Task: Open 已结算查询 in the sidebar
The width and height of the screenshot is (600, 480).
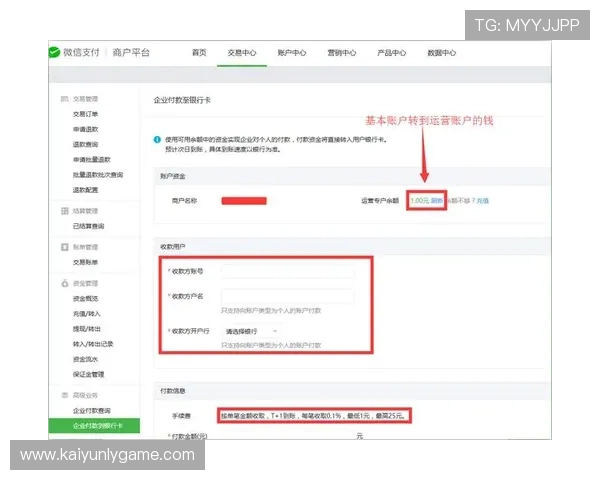Action: [x=88, y=226]
